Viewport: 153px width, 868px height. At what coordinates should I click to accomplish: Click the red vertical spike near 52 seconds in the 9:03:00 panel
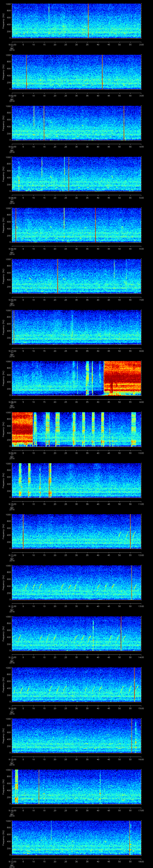click(x=124, y=123)
